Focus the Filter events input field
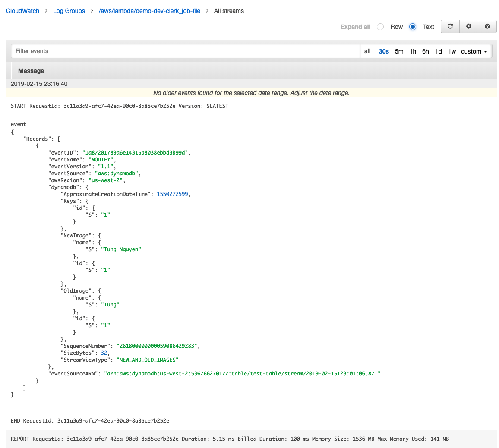 point(185,51)
